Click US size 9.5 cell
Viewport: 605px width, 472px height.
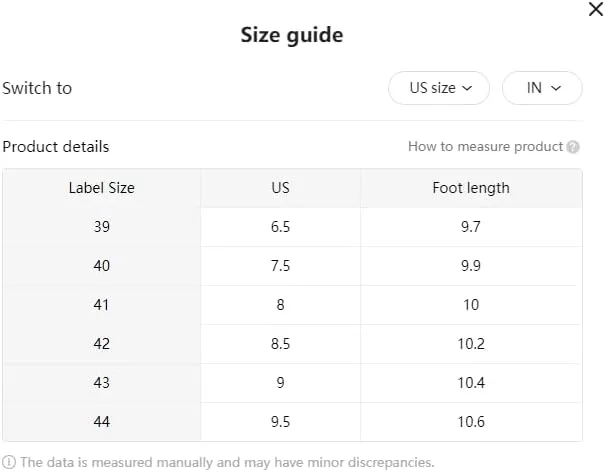coord(281,421)
